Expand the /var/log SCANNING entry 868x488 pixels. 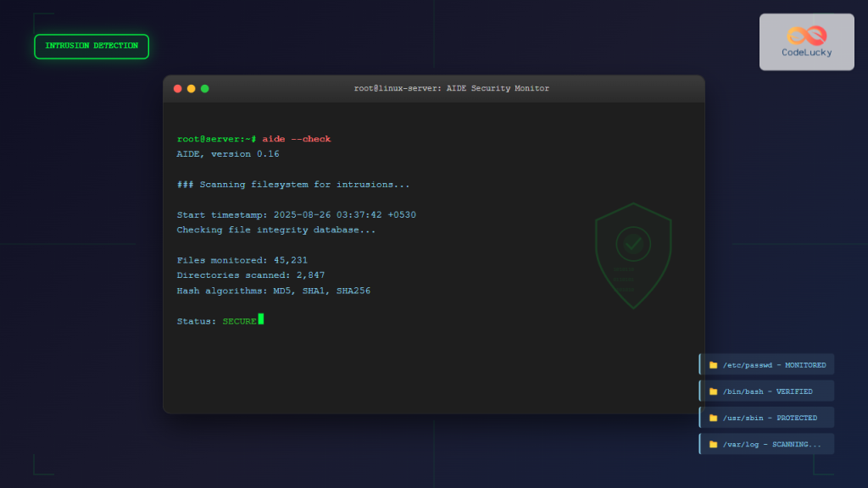click(x=766, y=443)
